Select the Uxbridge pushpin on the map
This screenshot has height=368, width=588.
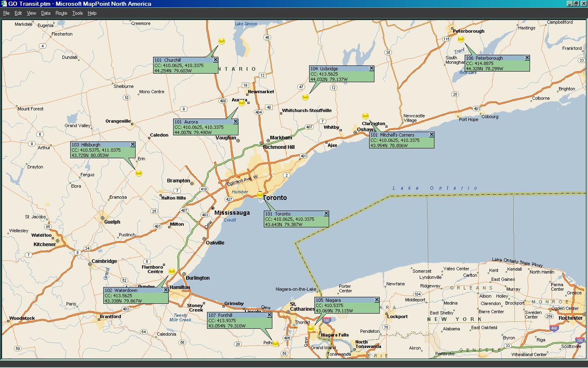pos(305,97)
